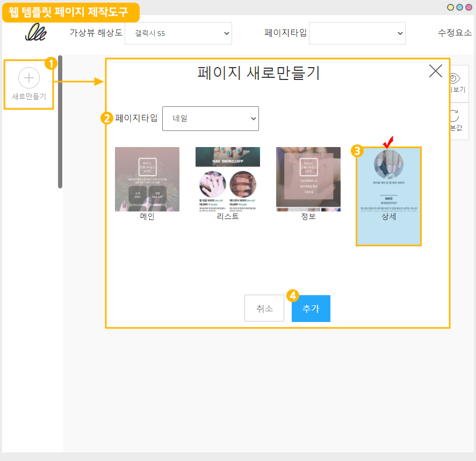Click the yellow circle window control
Viewport: 476px width, 461px height.
coord(450,7)
